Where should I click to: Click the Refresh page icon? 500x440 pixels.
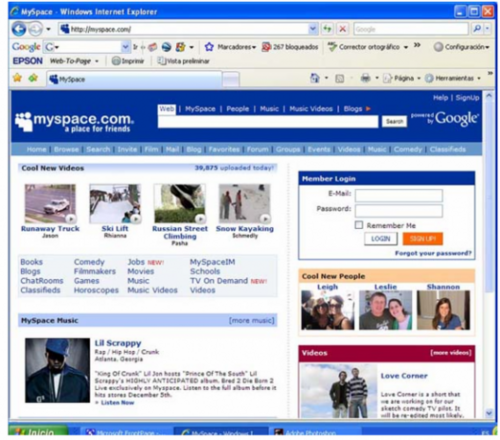pos(327,29)
